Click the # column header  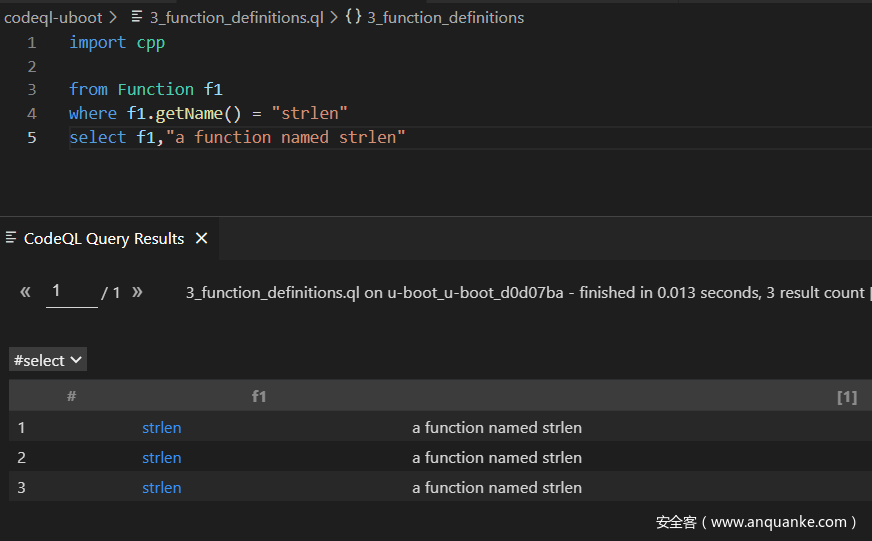click(x=72, y=397)
